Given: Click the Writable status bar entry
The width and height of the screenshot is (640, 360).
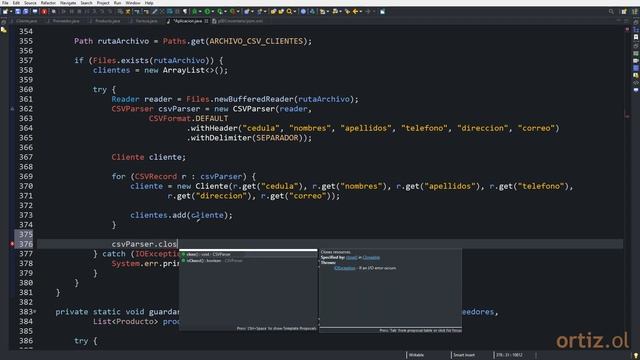Looking at the screenshot, I should point(416,355).
